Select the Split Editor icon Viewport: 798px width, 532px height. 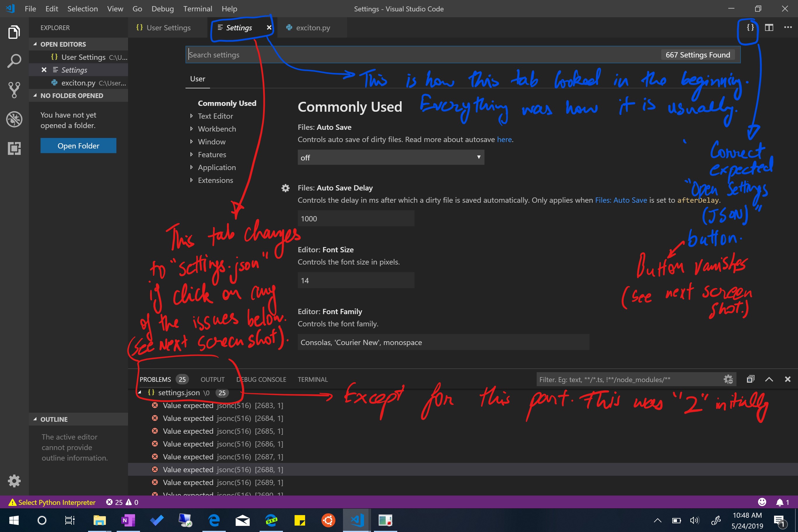coord(769,27)
